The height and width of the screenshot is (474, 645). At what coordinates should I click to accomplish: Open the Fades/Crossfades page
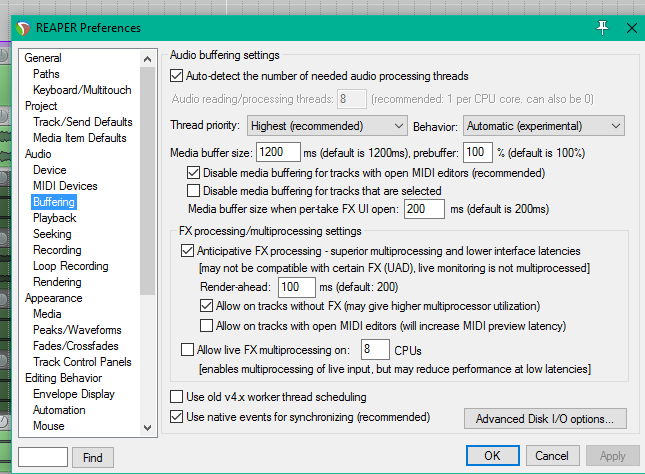tap(76, 346)
